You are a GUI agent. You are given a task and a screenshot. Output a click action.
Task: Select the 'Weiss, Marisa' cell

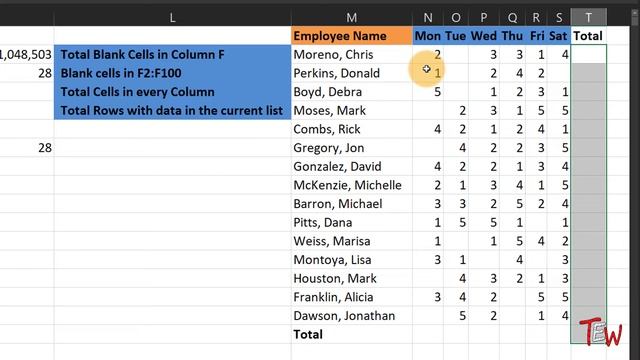(x=351, y=241)
